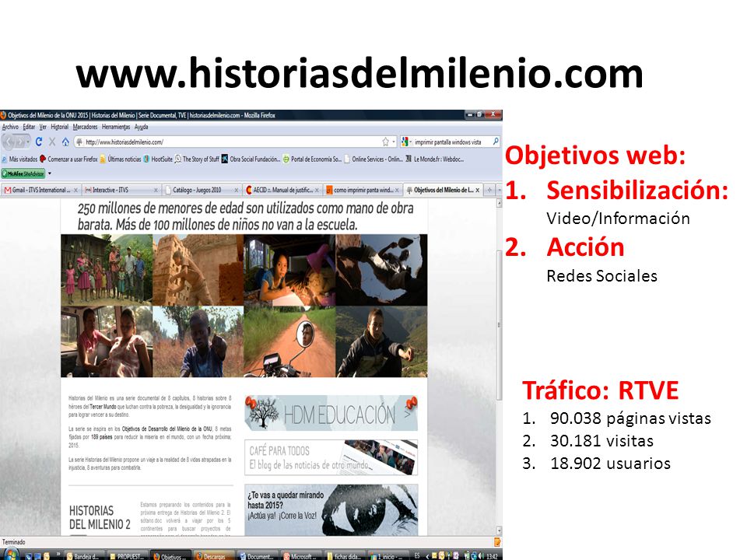Screen dimensions: 747x560
Task: Open the Archivo menu
Action: (x=10, y=127)
